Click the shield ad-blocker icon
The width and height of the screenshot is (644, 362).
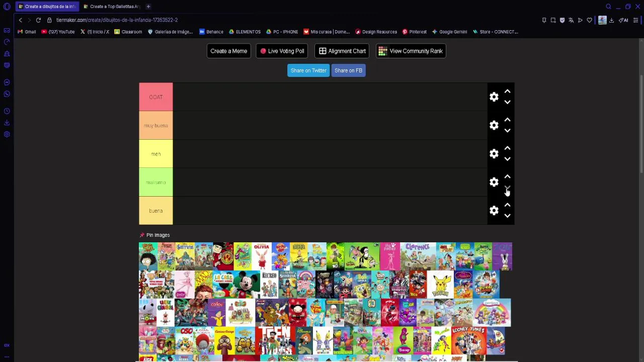click(x=562, y=20)
